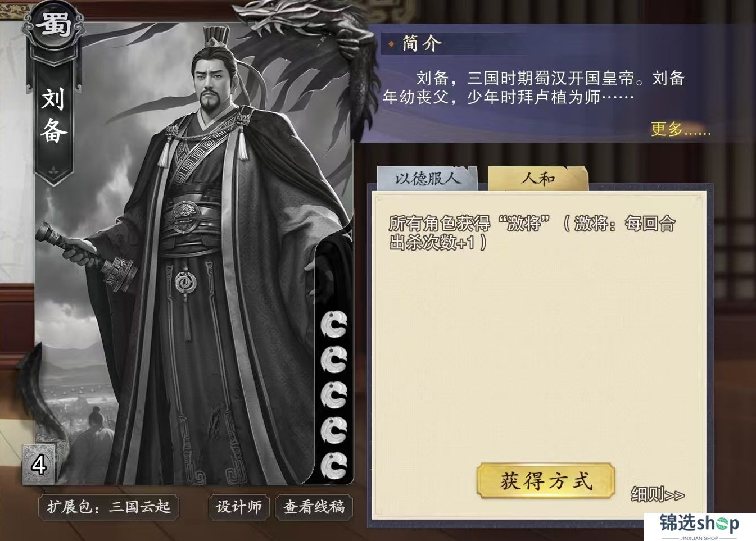Screen dimensions: 756x541
Task: Open the 获得方式 button
Action: tap(546, 481)
